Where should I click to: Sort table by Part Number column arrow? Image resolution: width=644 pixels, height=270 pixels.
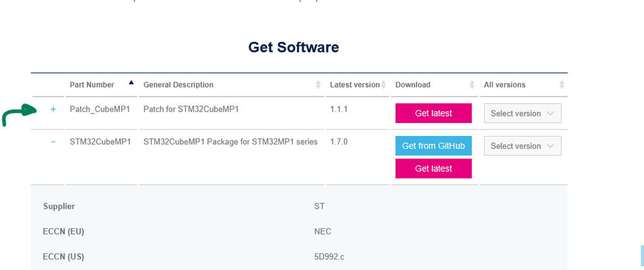[131, 82]
